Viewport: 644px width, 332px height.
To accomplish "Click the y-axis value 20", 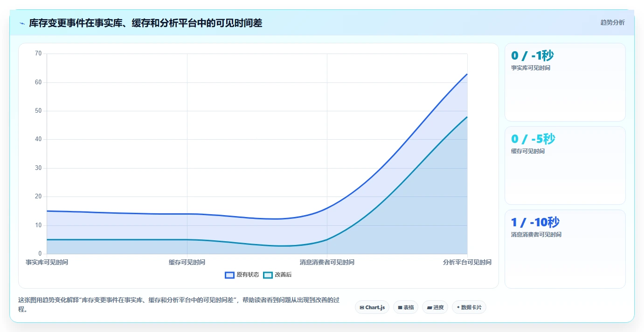I will pos(38,196).
